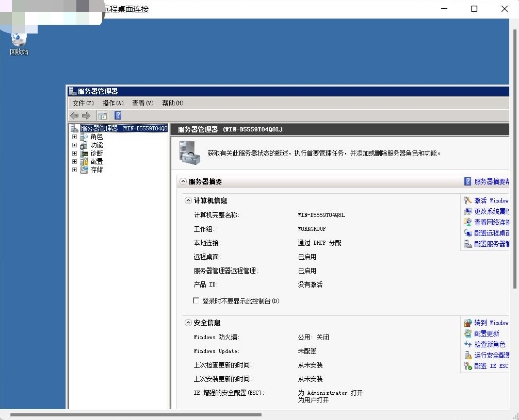Click the 配置更新 link
This screenshot has height=420, width=519.
pos(486,333)
